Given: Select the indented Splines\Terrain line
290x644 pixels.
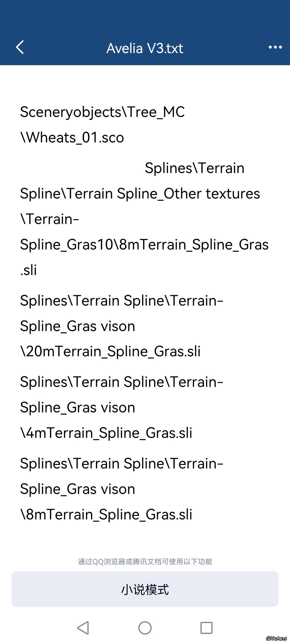Looking at the screenshot, I should pos(194,168).
